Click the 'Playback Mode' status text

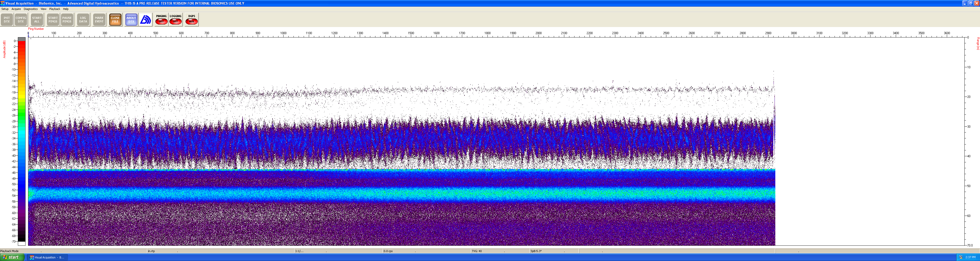pos(9,251)
